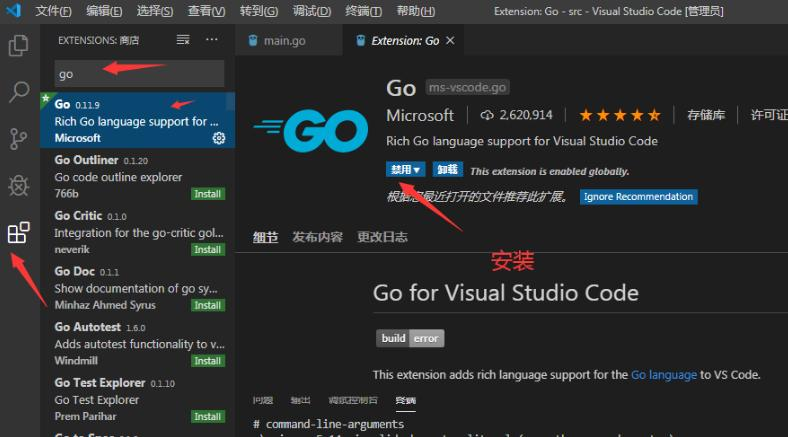788x437 pixels.
Task: Open extensions panel more actions menu
Action: [x=212, y=40]
